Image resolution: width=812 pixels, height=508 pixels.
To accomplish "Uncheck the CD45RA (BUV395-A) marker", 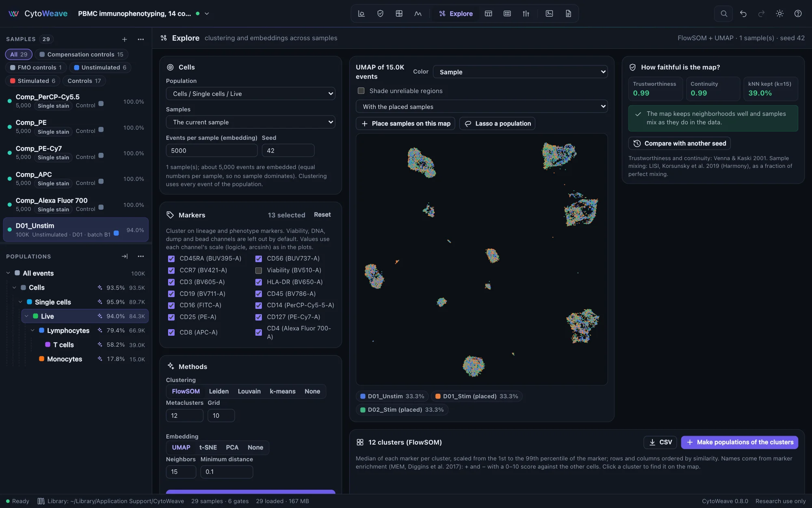I will click(x=171, y=258).
